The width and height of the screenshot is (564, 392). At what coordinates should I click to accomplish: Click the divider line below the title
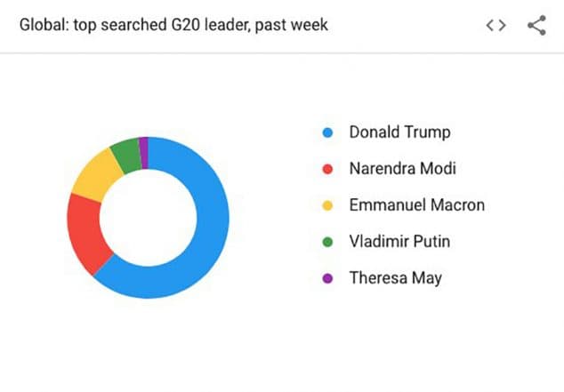[x=282, y=53]
